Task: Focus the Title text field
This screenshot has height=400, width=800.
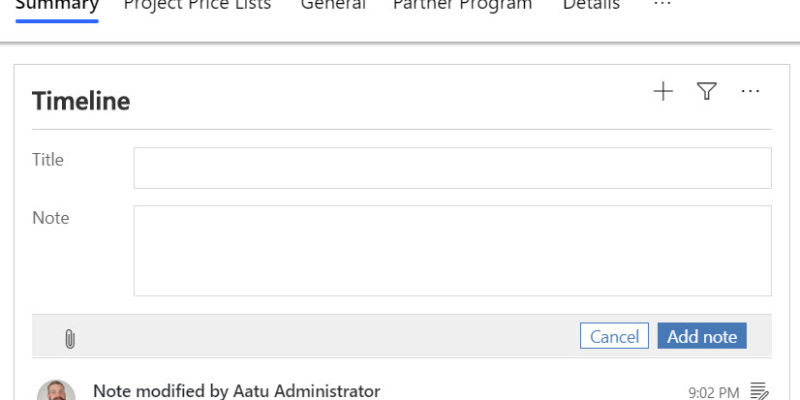Action: click(453, 168)
